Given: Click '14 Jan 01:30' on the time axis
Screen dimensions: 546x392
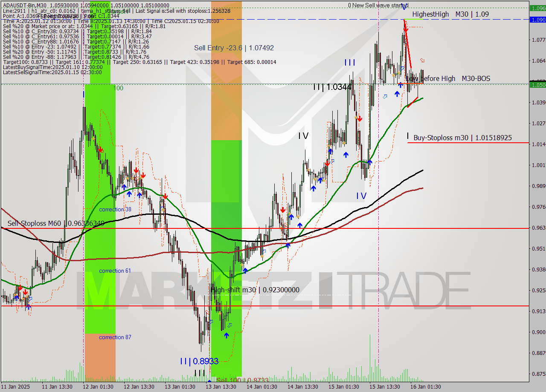Looking at the screenshot, I should coord(261,386).
